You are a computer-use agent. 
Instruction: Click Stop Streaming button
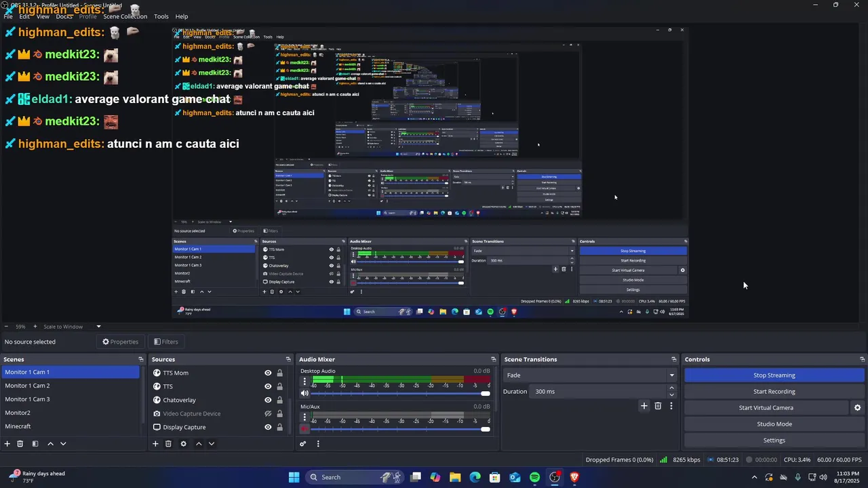(x=774, y=375)
